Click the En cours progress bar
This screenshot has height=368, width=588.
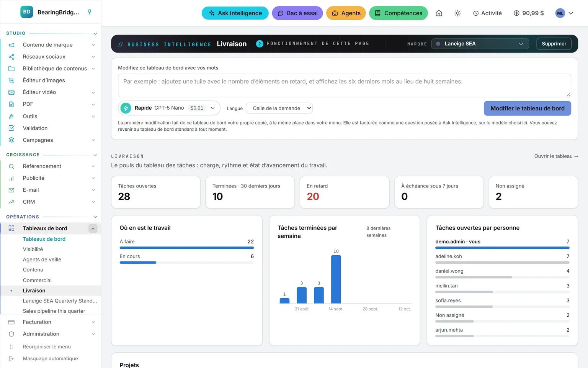click(187, 263)
